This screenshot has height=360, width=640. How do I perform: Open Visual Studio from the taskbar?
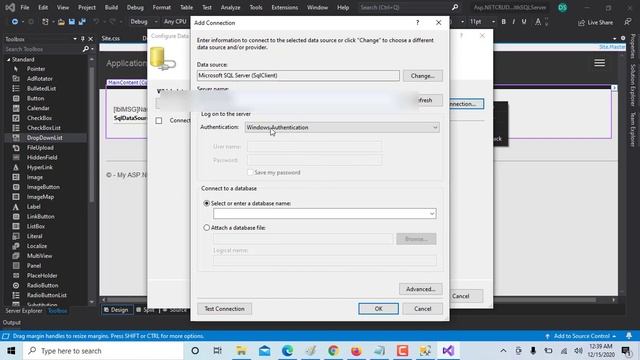click(x=448, y=351)
